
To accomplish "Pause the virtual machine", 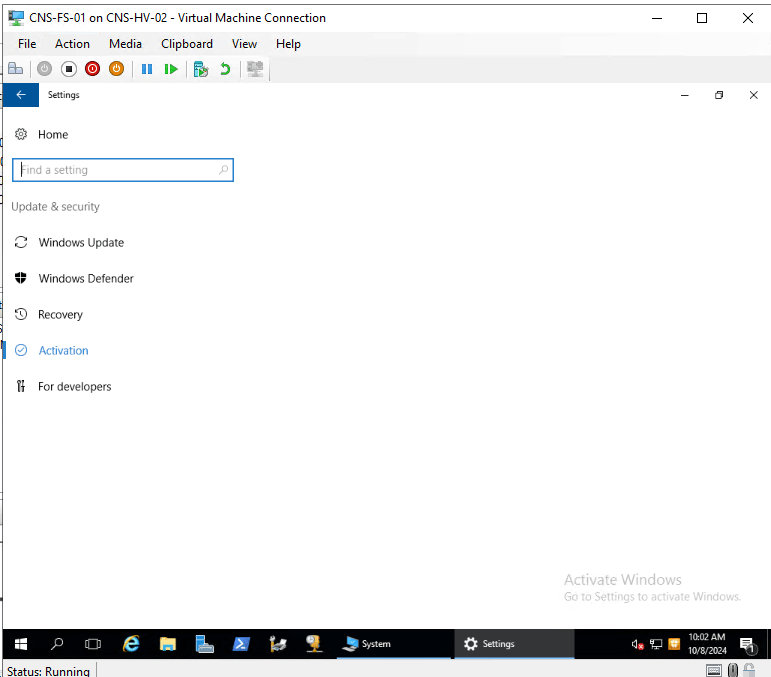I will (147, 69).
